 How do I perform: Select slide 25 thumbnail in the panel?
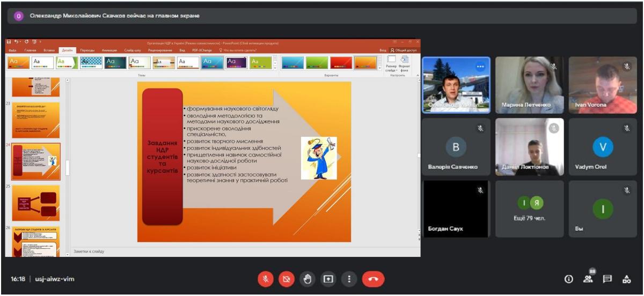click(x=36, y=203)
